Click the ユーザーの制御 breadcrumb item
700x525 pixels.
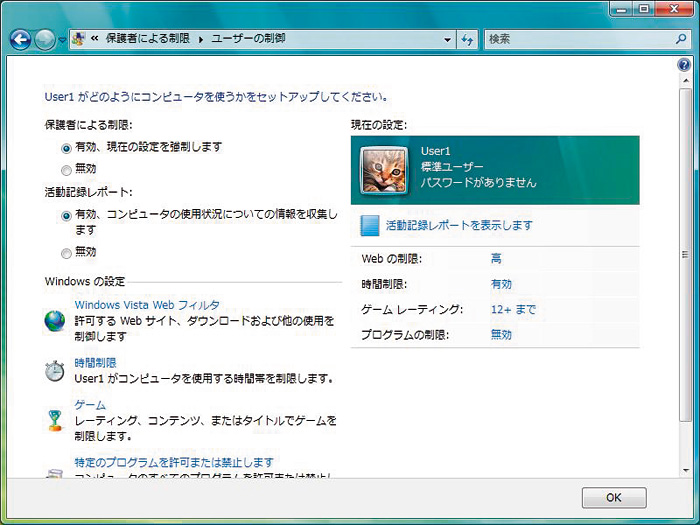tap(245, 39)
